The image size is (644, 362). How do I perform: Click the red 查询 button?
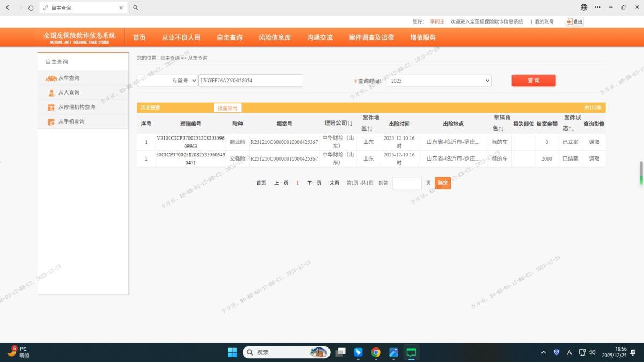pos(533,81)
